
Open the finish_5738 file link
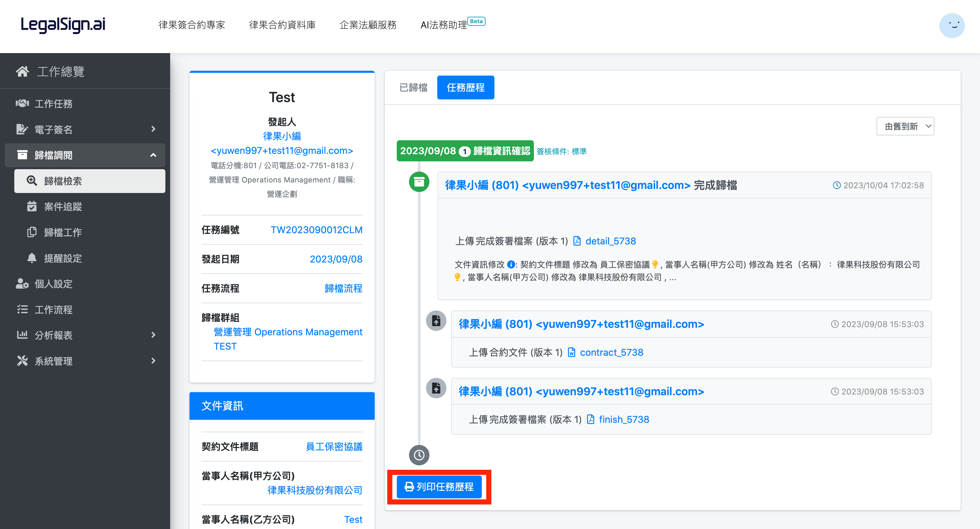pyautogui.click(x=624, y=419)
